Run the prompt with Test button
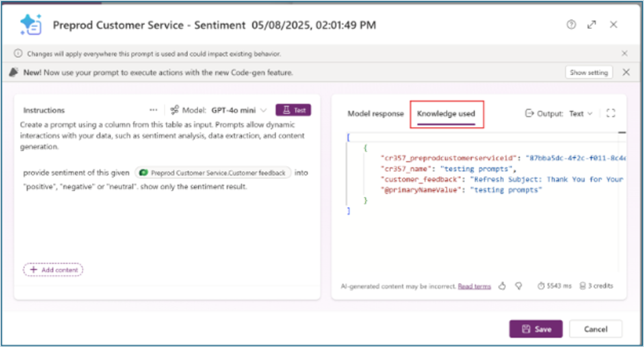 click(x=293, y=110)
